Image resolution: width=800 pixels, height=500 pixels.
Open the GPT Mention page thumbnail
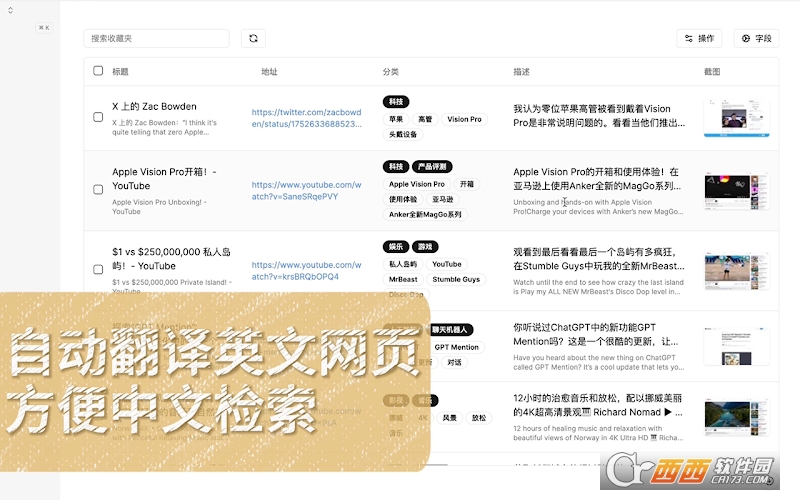tap(737, 346)
